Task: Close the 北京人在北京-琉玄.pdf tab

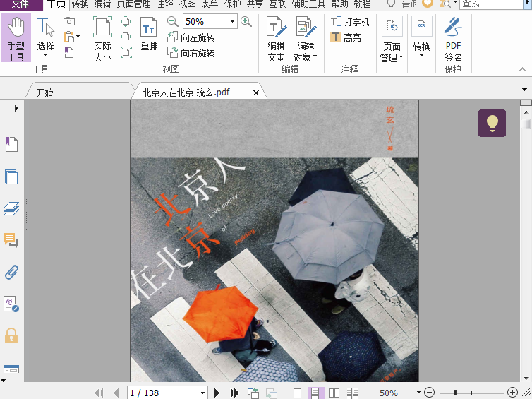Action: (x=256, y=93)
